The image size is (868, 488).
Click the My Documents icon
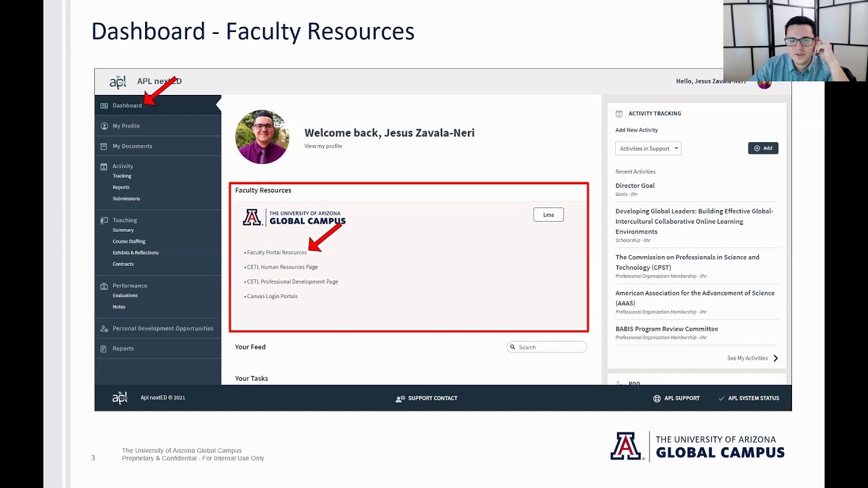tap(104, 146)
